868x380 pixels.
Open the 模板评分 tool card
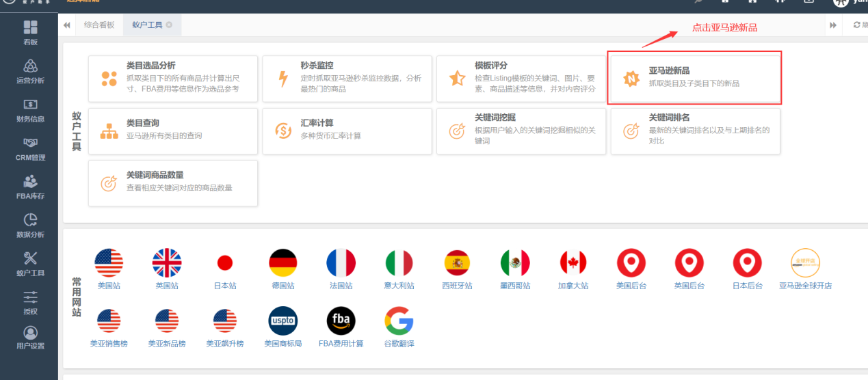point(521,79)
